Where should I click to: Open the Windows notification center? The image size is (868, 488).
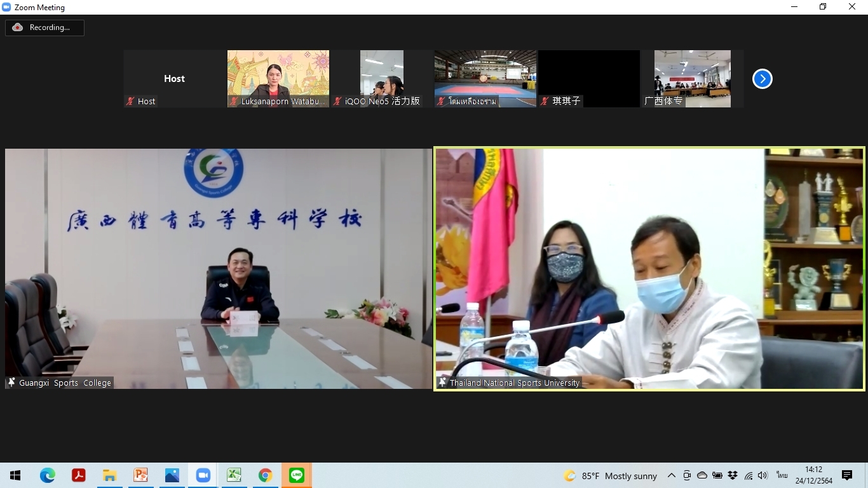pyautogui.click(x=847, y=475)
